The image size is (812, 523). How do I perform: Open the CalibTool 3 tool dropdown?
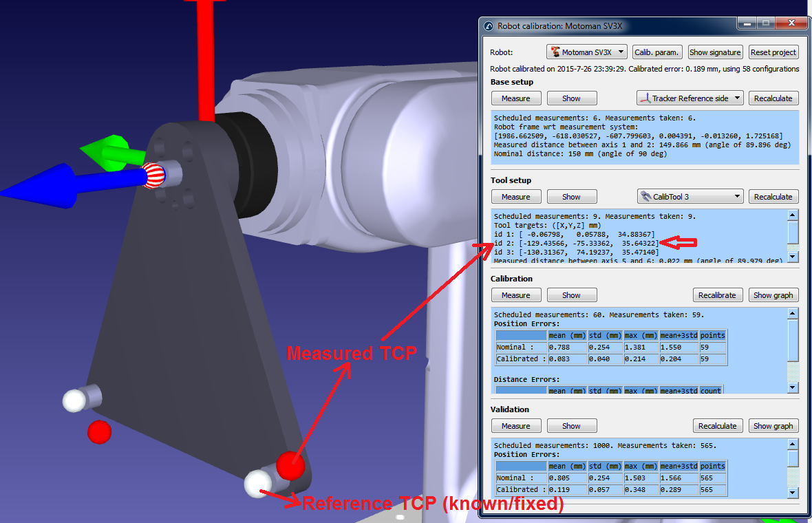[738, 195]
